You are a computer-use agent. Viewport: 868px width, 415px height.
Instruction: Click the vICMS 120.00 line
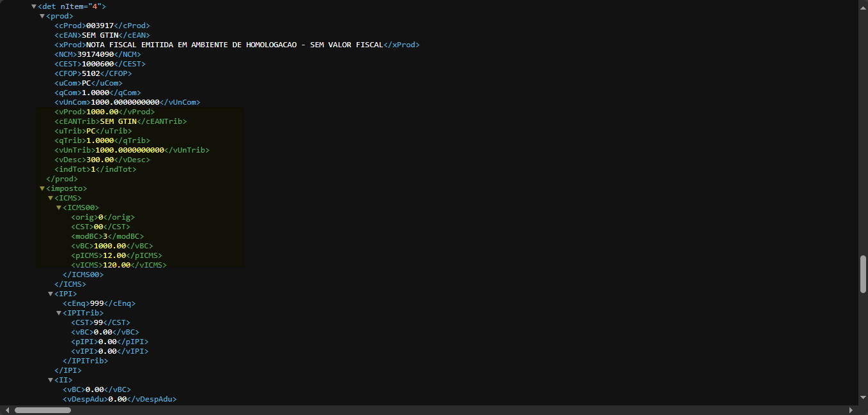(119, 265)
